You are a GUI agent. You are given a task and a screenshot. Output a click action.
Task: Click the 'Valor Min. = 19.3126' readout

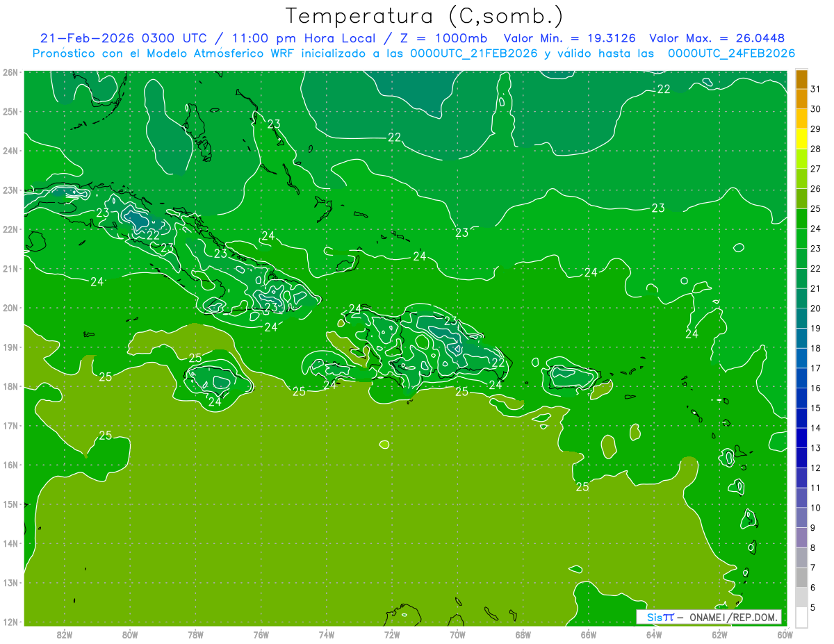569,38
